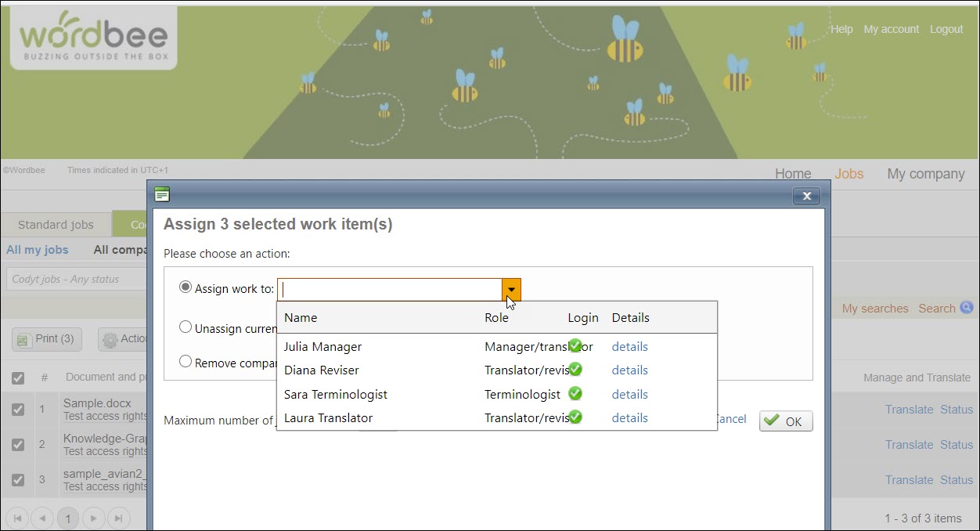Click the Wordbee logo
This screenshot has width=980, height=531.
(93, 38)
